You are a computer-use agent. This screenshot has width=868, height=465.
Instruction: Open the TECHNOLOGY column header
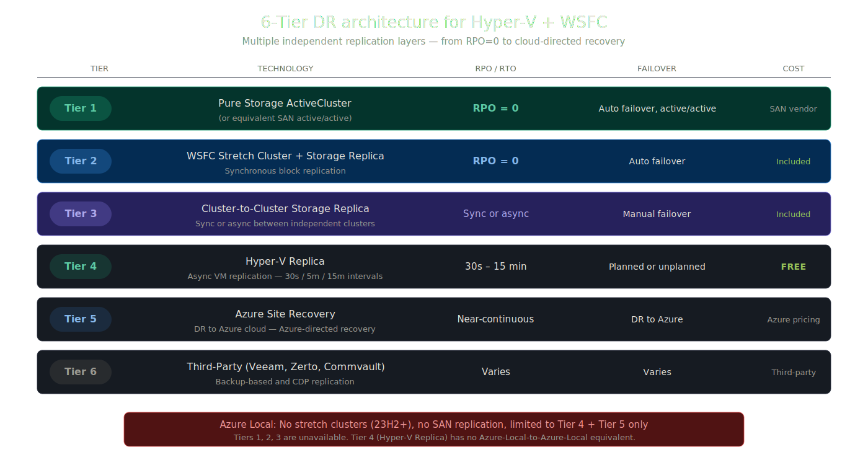(285, 68)
